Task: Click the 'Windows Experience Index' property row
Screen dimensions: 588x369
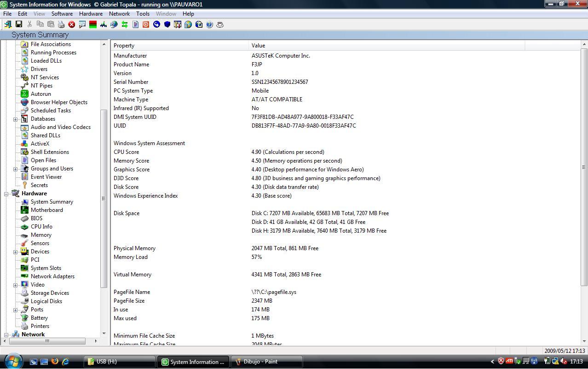Action: pyautogui.click(x=145, y=196)
